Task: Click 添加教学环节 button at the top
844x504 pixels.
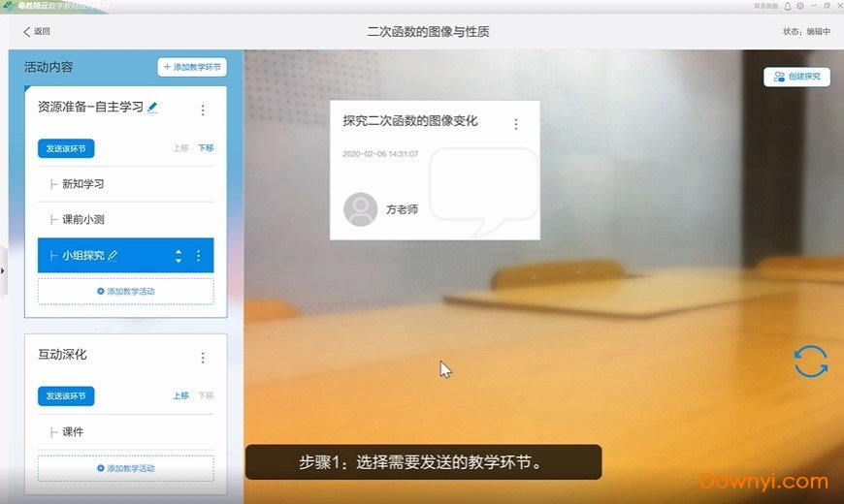Action: pos(192,68)
